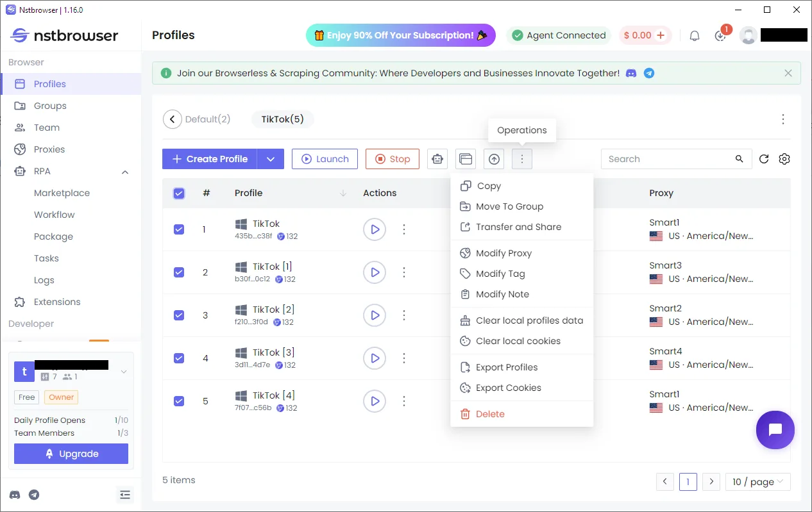812x512 pixels.
Task: Choose Export Profiles
Action: (521, 367)
